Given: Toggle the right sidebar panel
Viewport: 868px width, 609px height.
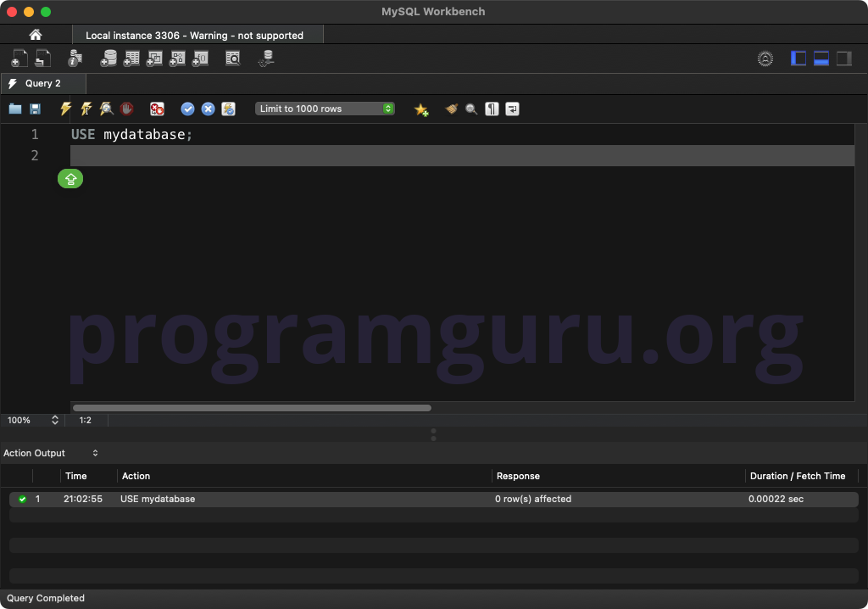Looking at the screenshot, I should click(x=843, y=59).
